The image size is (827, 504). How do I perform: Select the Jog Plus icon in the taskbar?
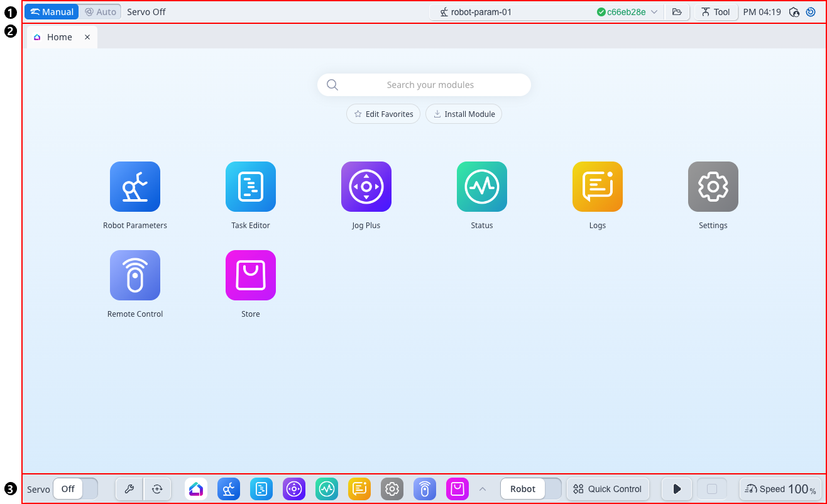point(294,489)
